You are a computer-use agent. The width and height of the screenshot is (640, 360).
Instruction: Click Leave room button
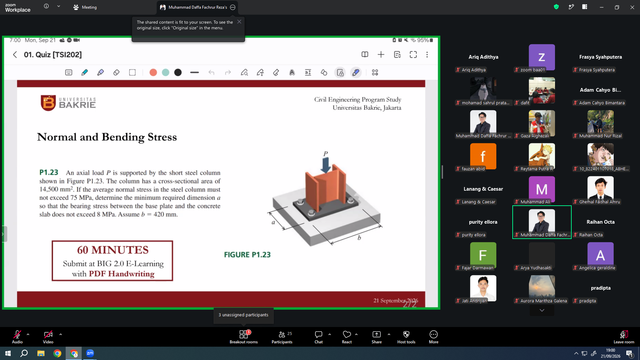(624, 337)
